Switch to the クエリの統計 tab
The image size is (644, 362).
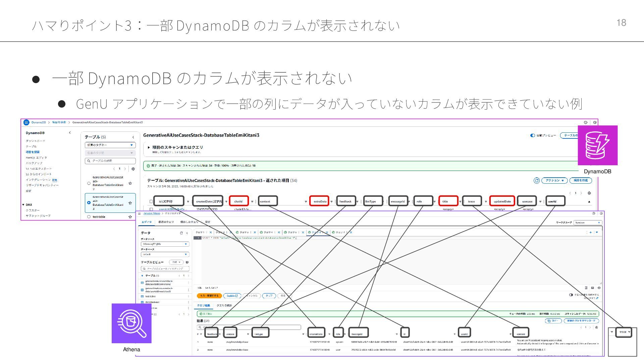click(x=224, y=305)
